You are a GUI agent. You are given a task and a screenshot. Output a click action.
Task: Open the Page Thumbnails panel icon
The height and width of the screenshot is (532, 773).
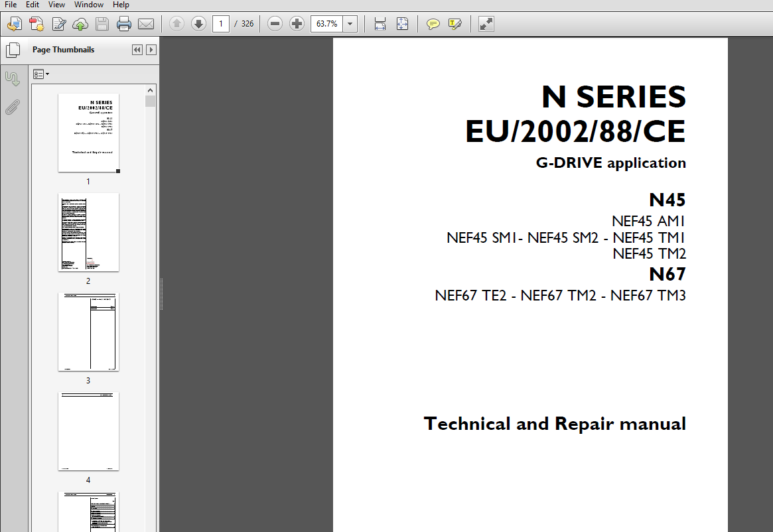[13, 50]
